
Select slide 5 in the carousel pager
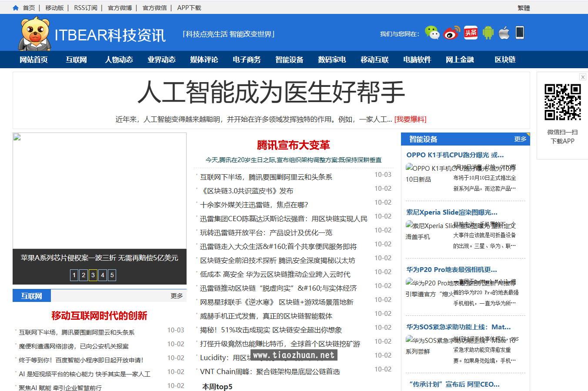[x=112, y=275]
